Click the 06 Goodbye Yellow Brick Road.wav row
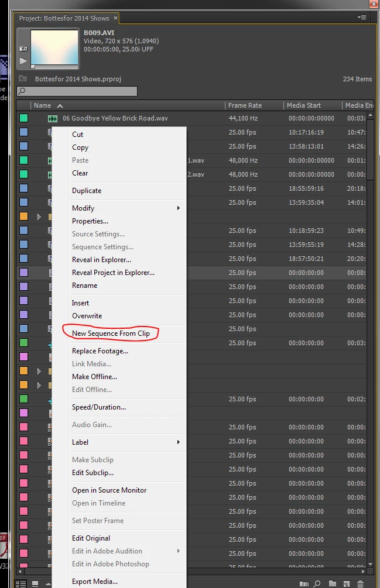 pyautogui.click(x=191, y=118)
